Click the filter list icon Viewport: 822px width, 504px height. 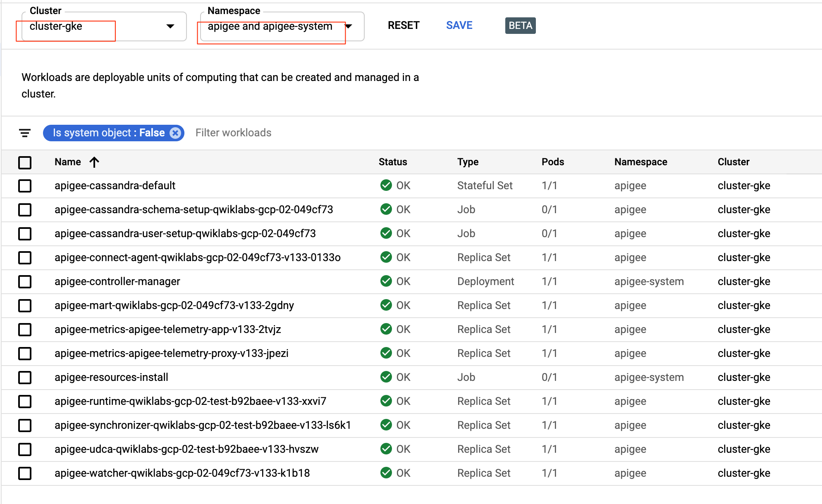[25, 133]
